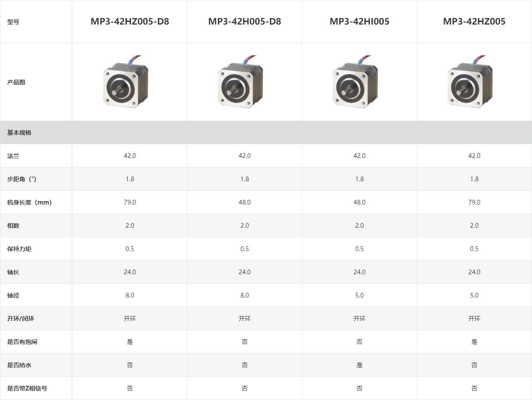Click 保持力矩 value 0.5 for MP3-42H005-D8

point(245,249)
